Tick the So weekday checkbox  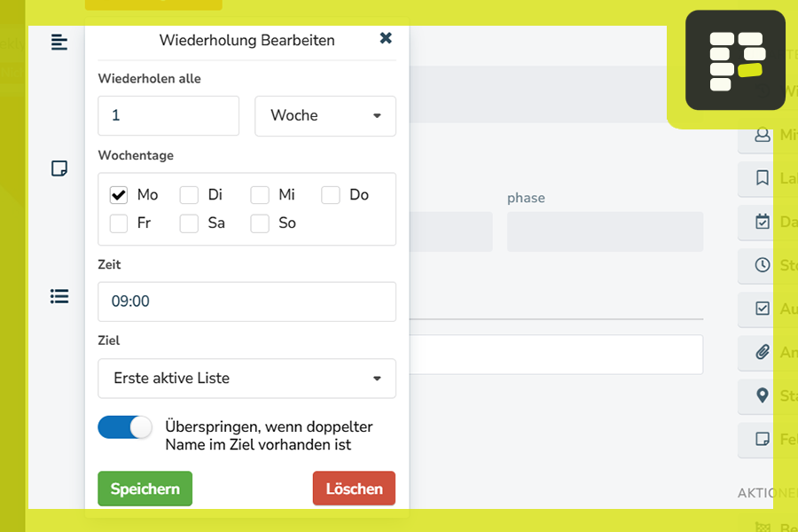click(260, 223)
